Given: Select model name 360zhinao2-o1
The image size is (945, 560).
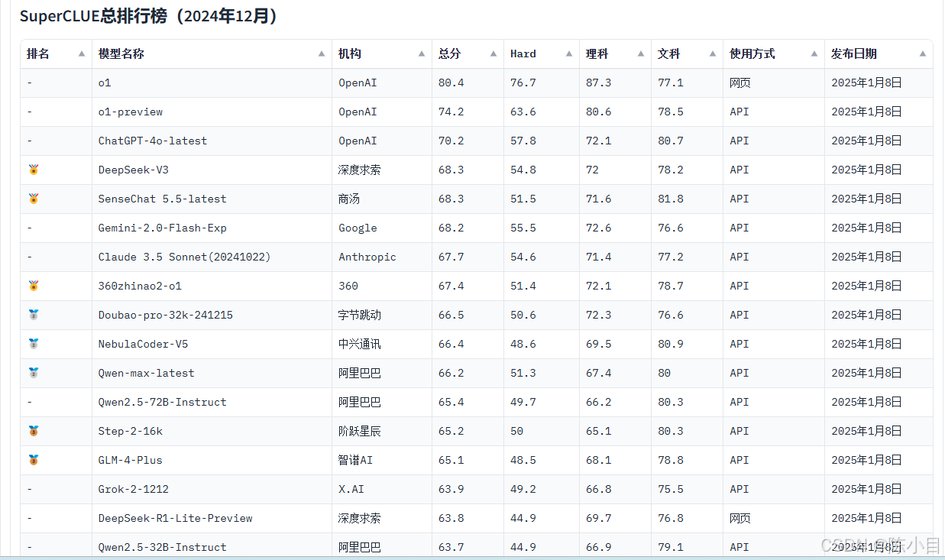Looking at the screenshot, I should [141, 286].
